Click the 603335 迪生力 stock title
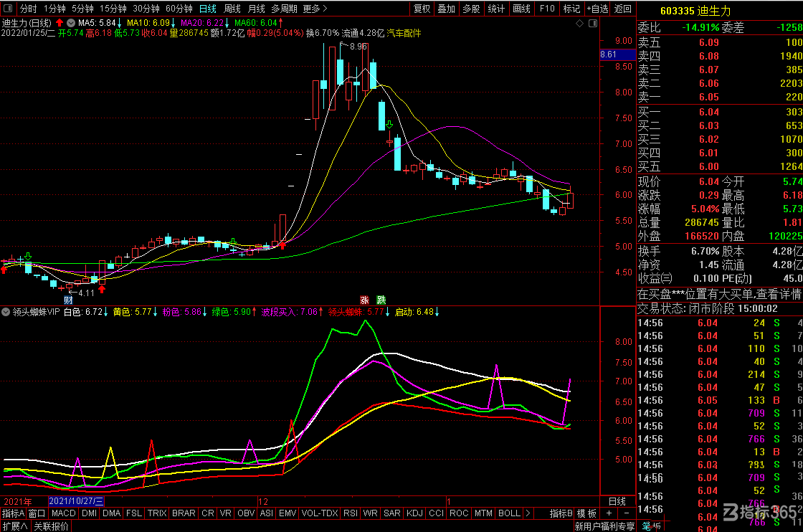 point(695,11)
